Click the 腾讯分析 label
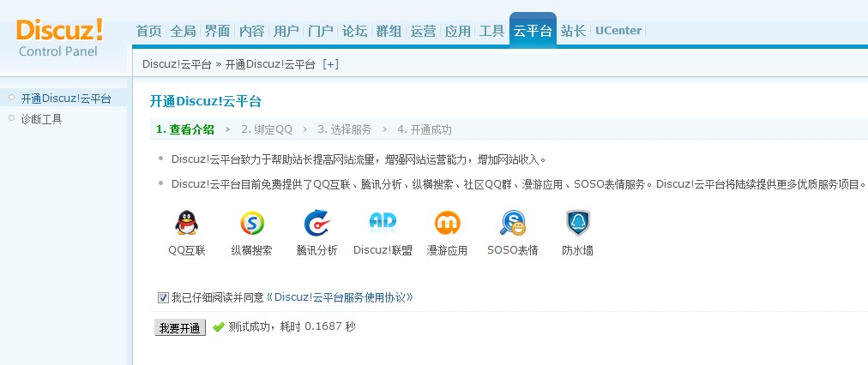The width and height of the screenshot is (868, 365). [316, 250]
